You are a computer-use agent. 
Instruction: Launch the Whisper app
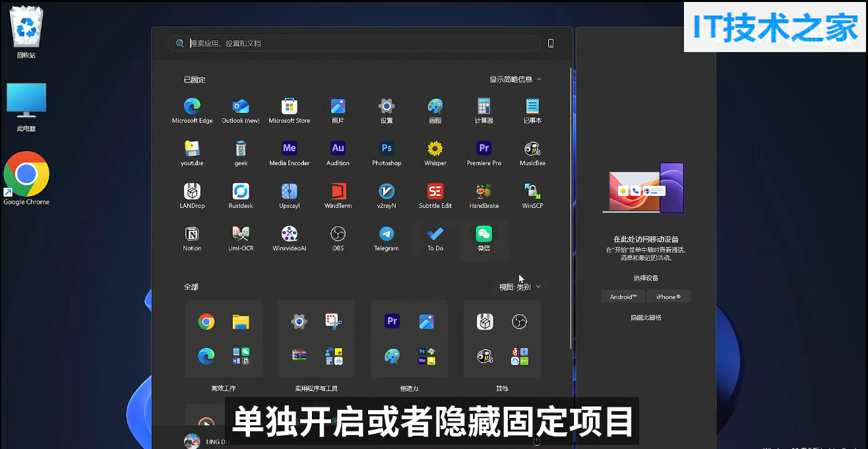tap(435, 153)
